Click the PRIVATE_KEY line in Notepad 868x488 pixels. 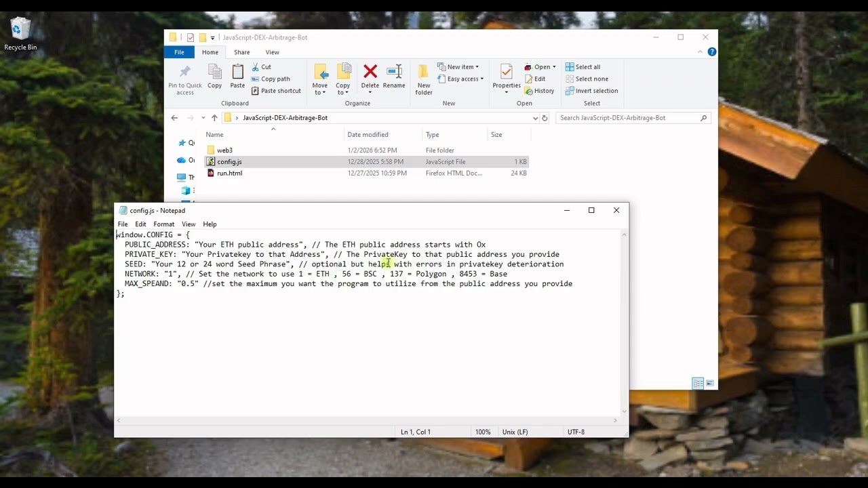coord(342,255)
